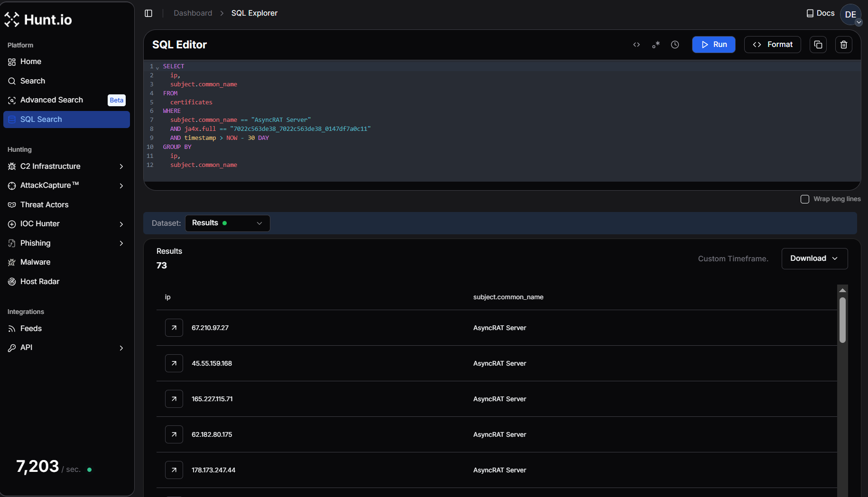This screenshot has width=868, height=497.
Task: Click the results table vertical scrollbar
Action: (x=842, y=320)
